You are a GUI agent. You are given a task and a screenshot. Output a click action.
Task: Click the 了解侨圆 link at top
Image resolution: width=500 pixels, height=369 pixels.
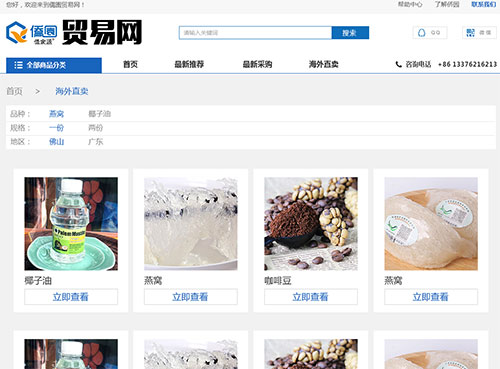pyautogui.click(x=447, y=5)
